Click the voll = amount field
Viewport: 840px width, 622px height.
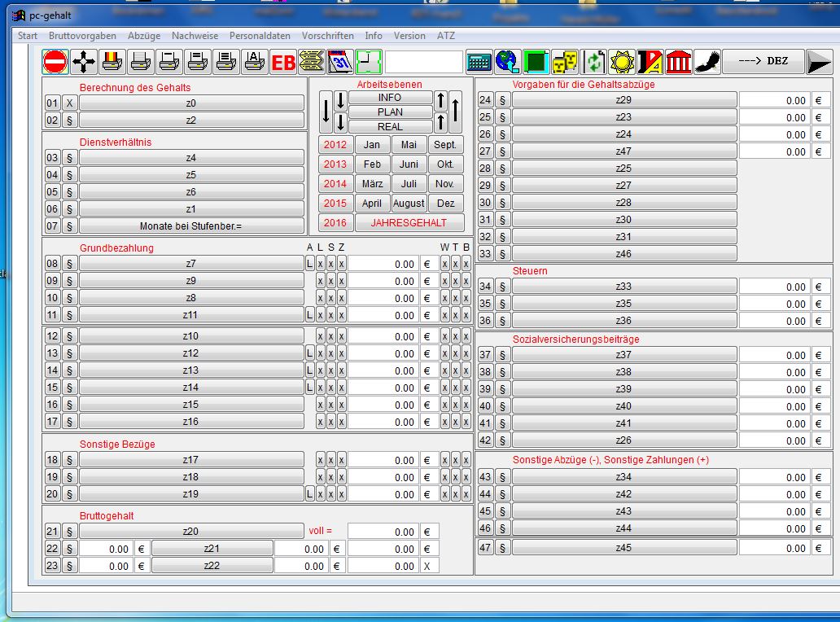click(x=383, y=532)
